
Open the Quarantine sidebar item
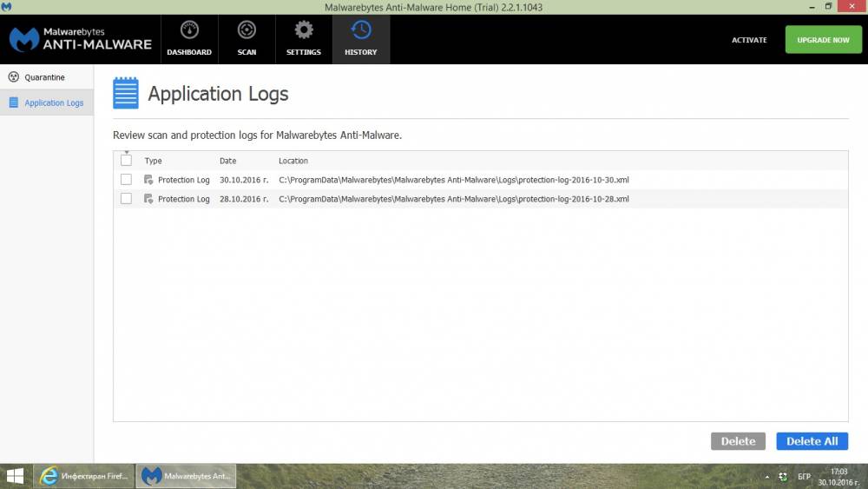point(47,77)
